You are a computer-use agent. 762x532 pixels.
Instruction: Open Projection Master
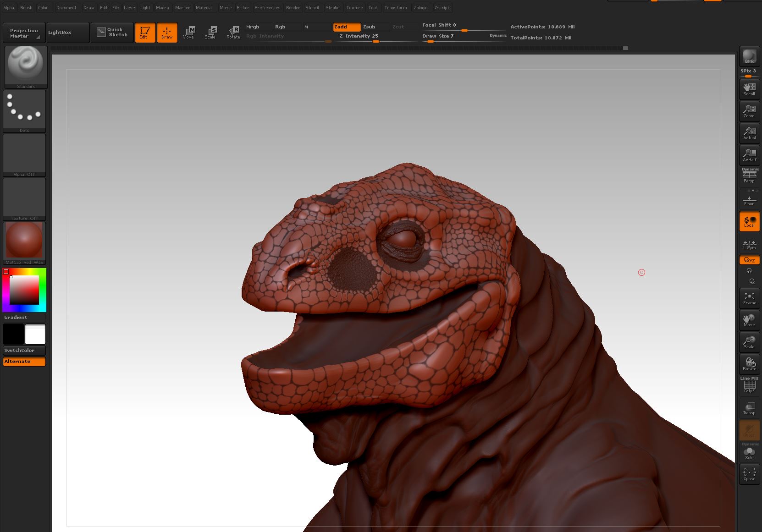[x=24, y=33]
